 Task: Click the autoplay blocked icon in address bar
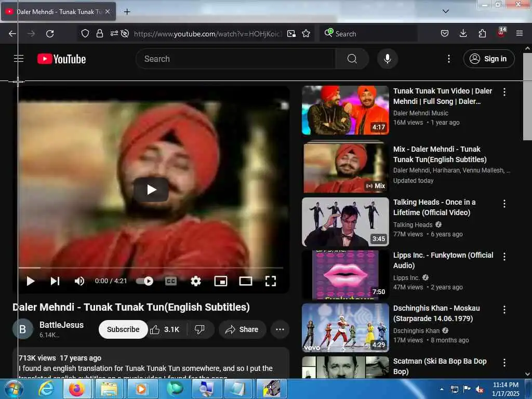tap(125, 34)
